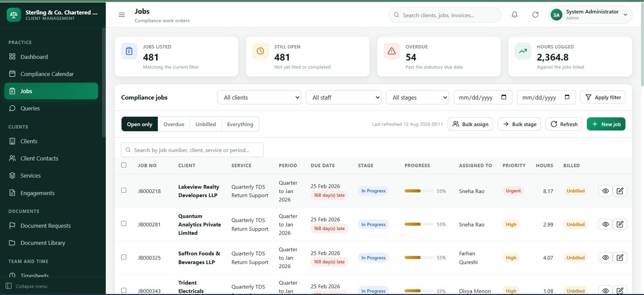Click the Unbilled badge for JB000218

[576, 191]
